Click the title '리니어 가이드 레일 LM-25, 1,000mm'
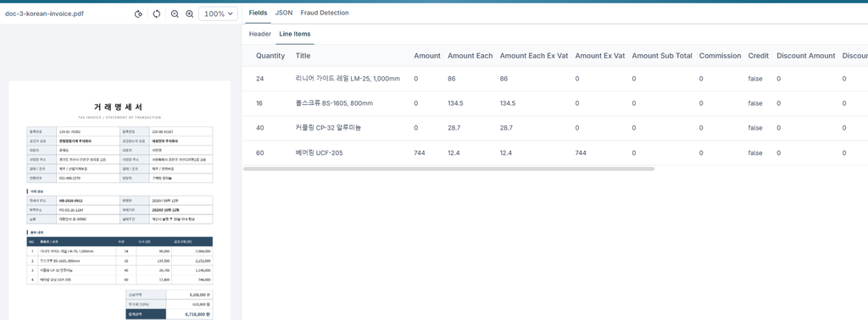 (348, 79)
